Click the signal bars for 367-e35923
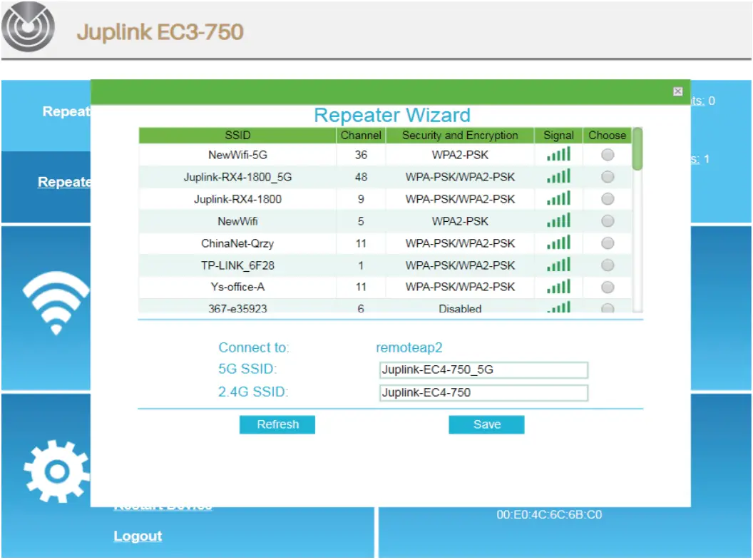 coord(558,307)
